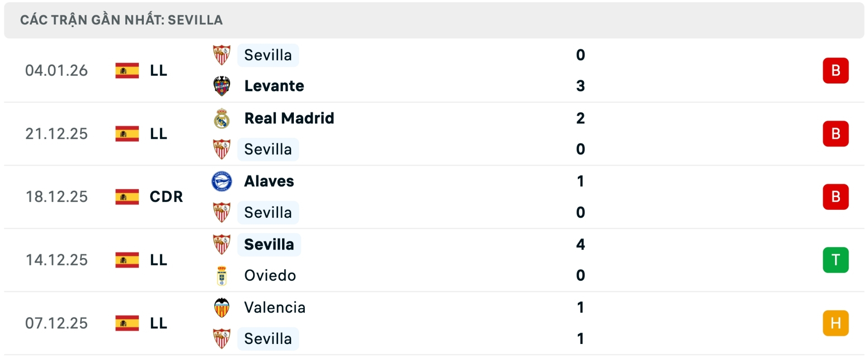Click the Alaves club logo
This screenshot has height=358, width=868.
(x=222, y=181)
